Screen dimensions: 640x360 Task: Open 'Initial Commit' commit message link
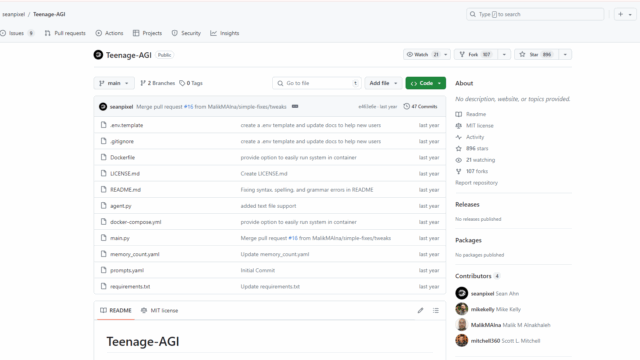[x=258, y=271]
